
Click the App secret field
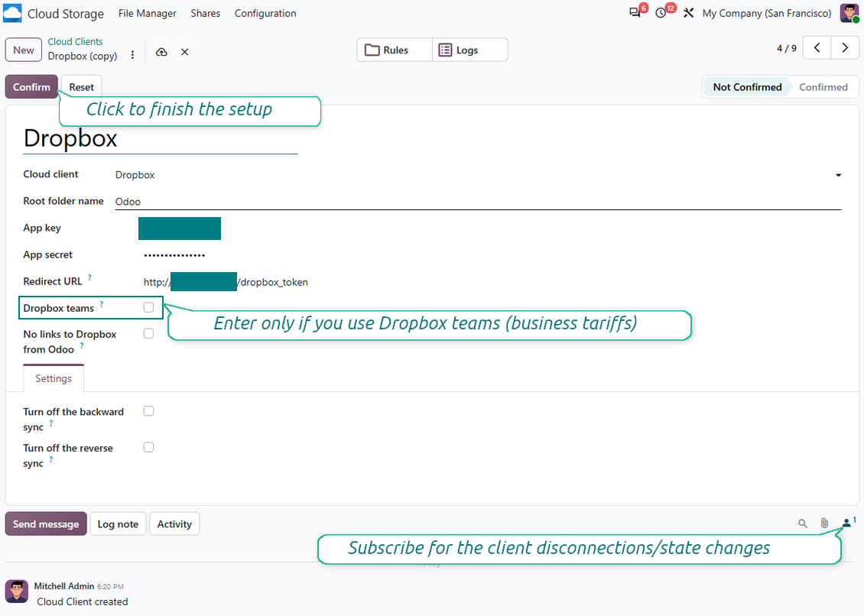[174, 255]
